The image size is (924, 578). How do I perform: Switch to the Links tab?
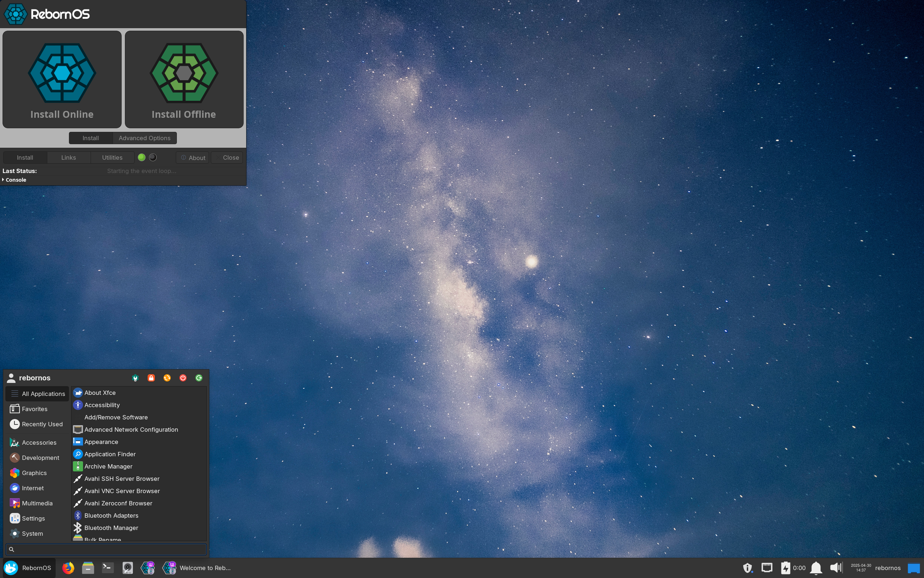[69, 158]
